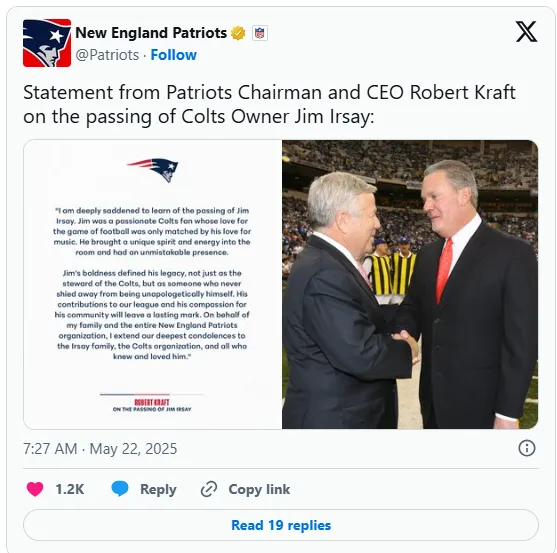This screenshot has width=557, height=553.
Task: Click the NFL shield affiliation badge
Action: [260, 33]
